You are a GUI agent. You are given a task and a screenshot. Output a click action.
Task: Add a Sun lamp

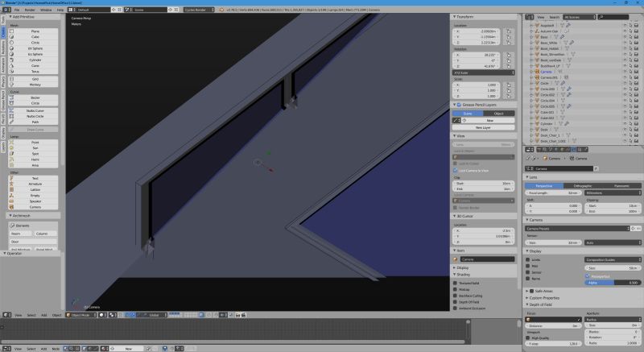[33, 148]
